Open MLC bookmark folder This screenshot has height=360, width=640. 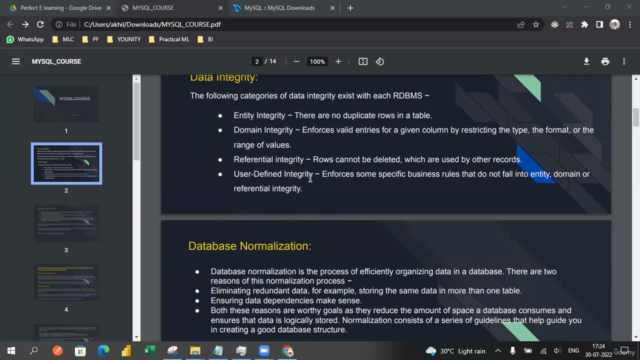click(x=63, y=39)
